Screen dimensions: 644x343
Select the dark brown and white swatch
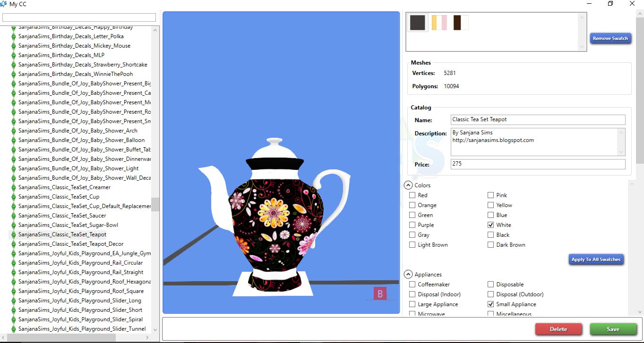coord(461,23)
